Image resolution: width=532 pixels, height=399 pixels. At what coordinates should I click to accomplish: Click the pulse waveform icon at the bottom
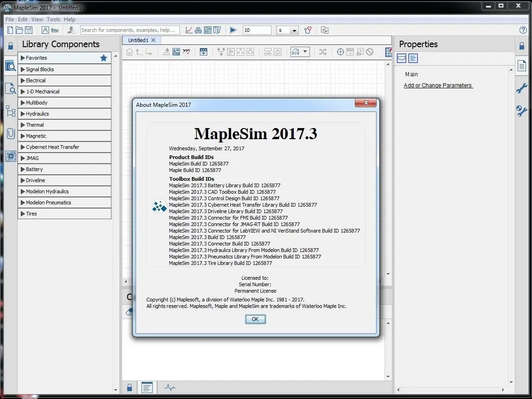tap(170, 387)
